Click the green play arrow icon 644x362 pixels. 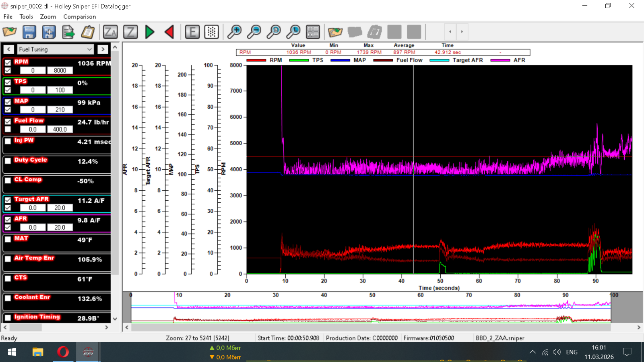150,32
